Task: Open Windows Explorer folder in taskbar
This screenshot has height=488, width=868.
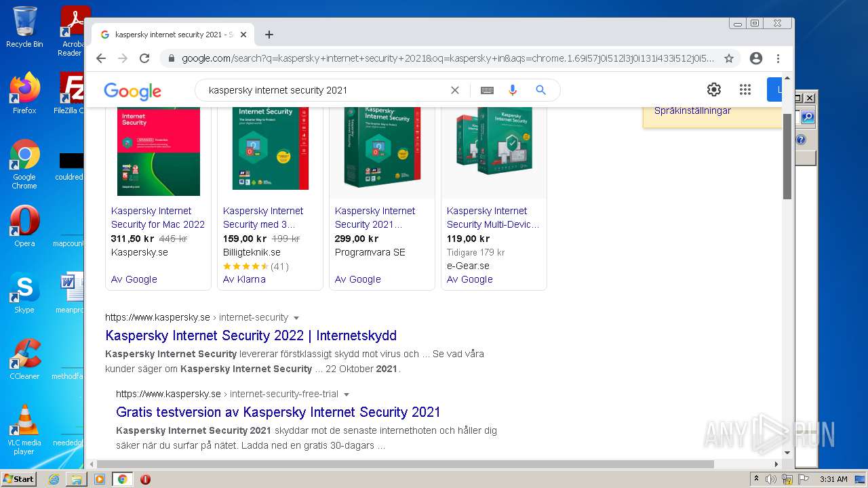Action: (x=77, y=479)
